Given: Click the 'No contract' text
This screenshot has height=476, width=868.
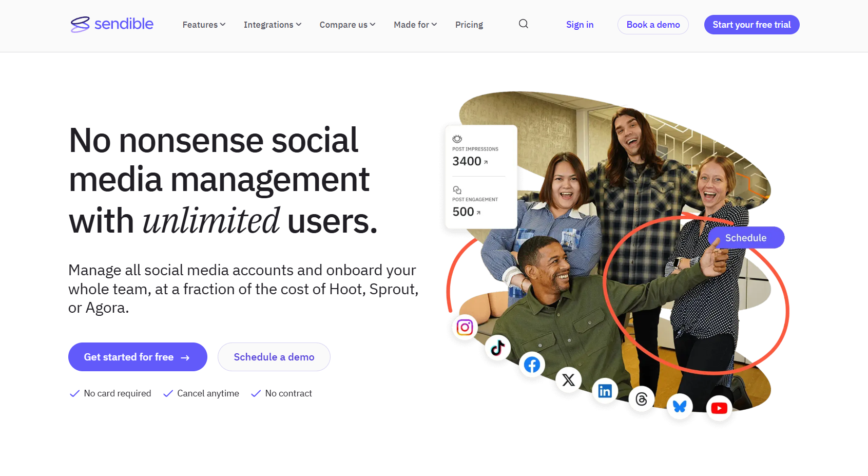Looking at the screenshot, I should coord(288,393).
